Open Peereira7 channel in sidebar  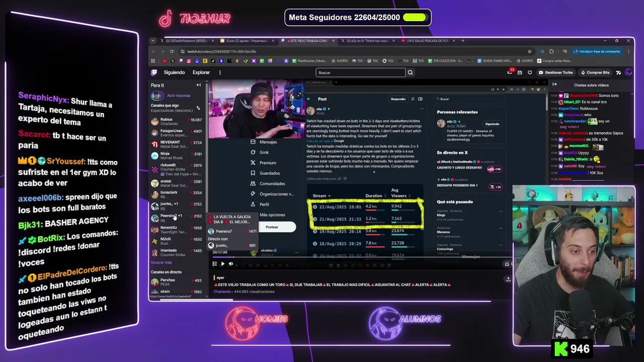click(177, 218)
